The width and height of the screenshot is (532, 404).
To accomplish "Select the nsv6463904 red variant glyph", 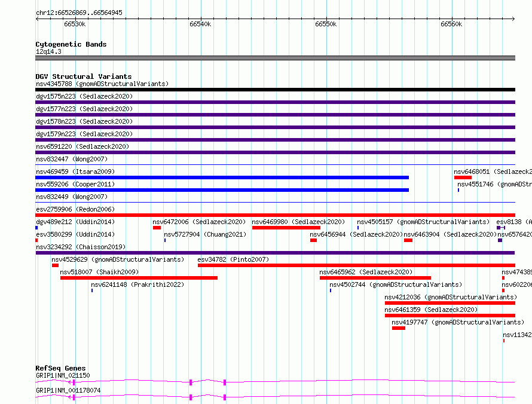I will coord(408,240).
